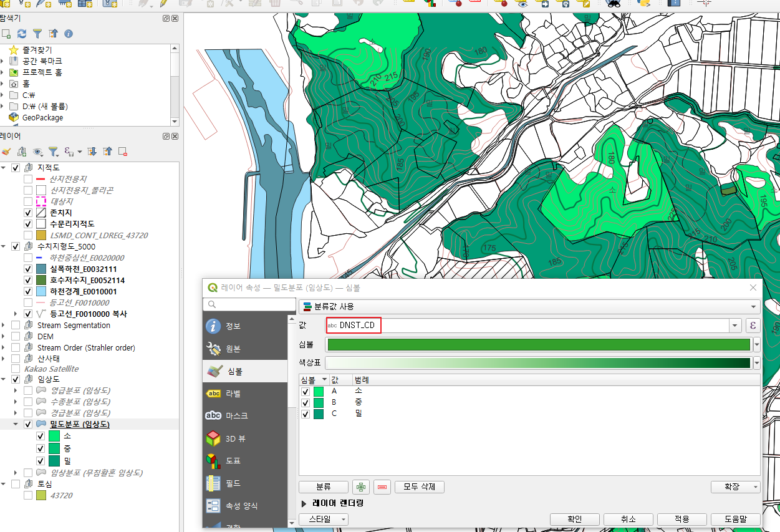
Task: Click the Add Group icon in Layers panel
Action: 22,151
